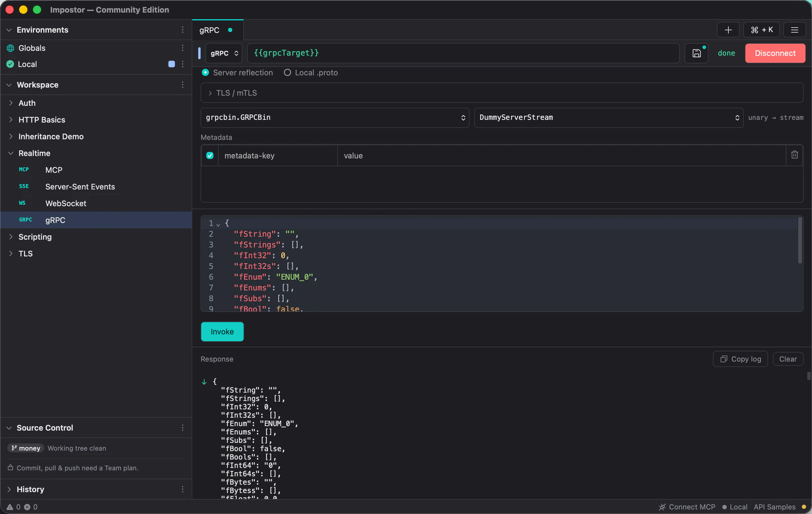Click the Local active check icon

10,64
